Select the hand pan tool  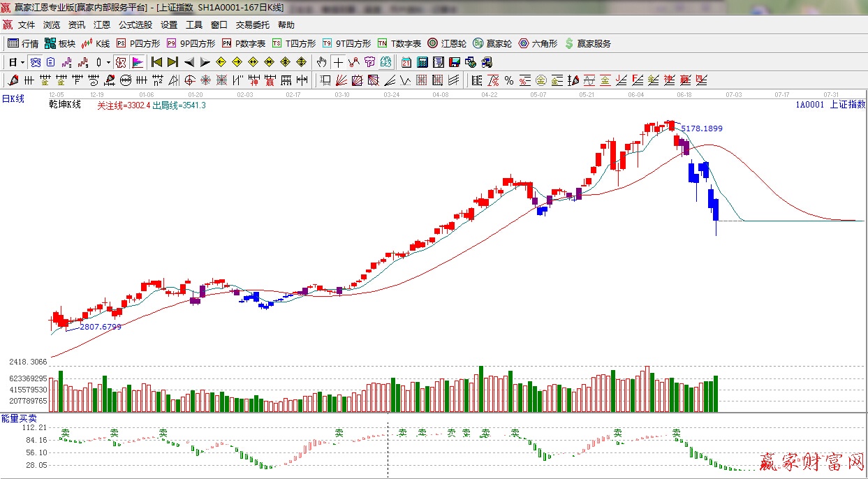[321, 62]
